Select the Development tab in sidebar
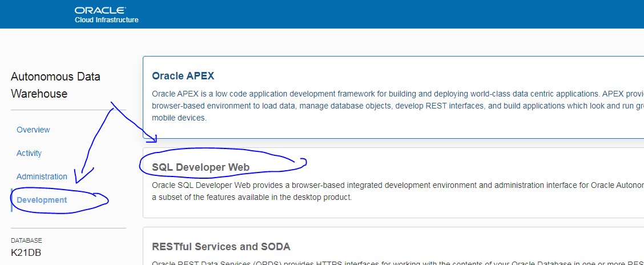The width and height of the screenshot is (644, 265). pos(42,200)
